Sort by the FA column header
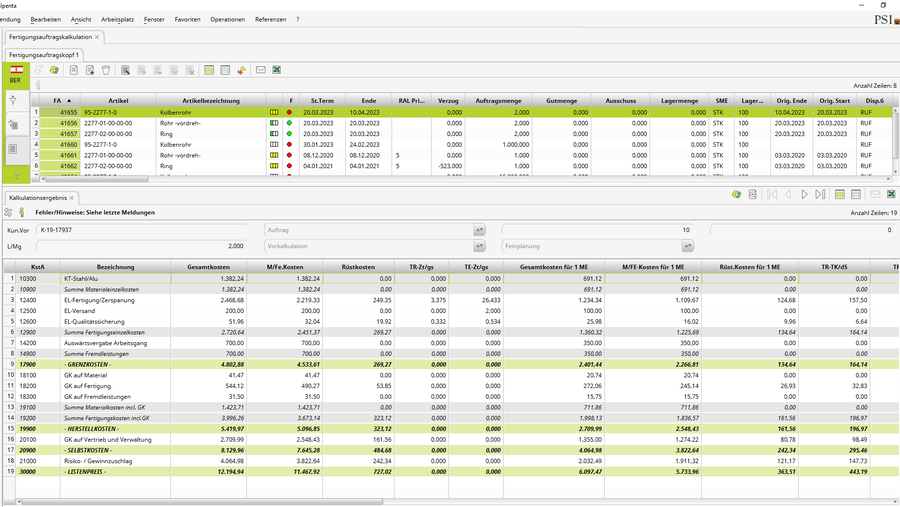This screenshot has width=900, height=507. tap(58, 101)
